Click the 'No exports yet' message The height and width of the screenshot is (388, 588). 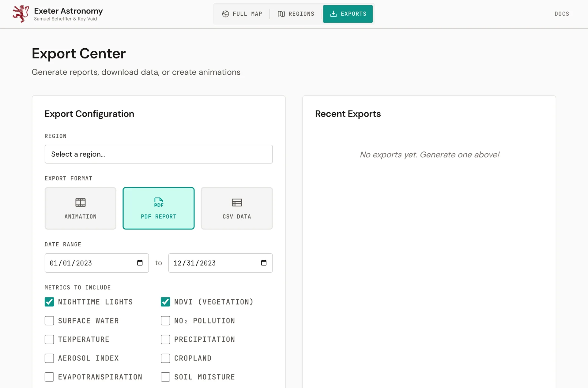coord(429,155)
